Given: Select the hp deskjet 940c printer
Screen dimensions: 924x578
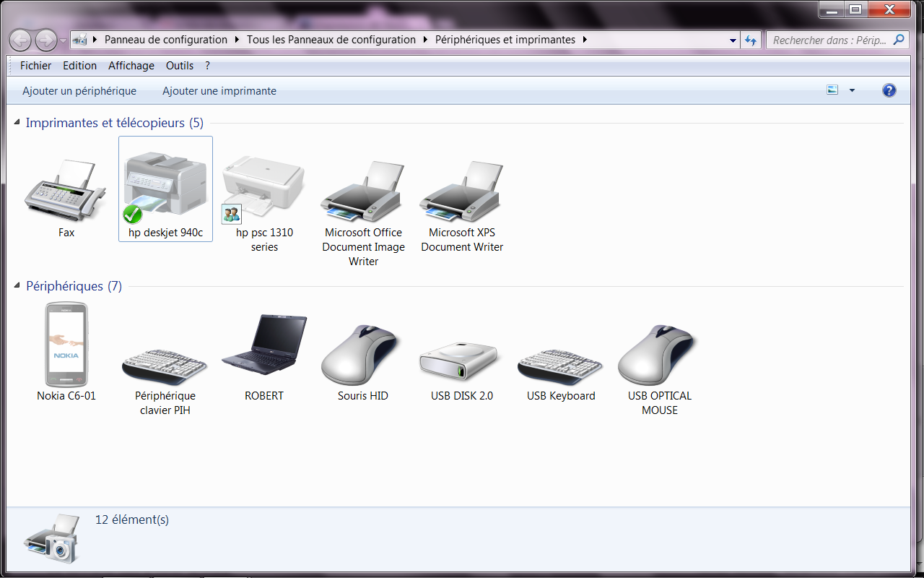Looking at the screenshot, I should point(165,189).
